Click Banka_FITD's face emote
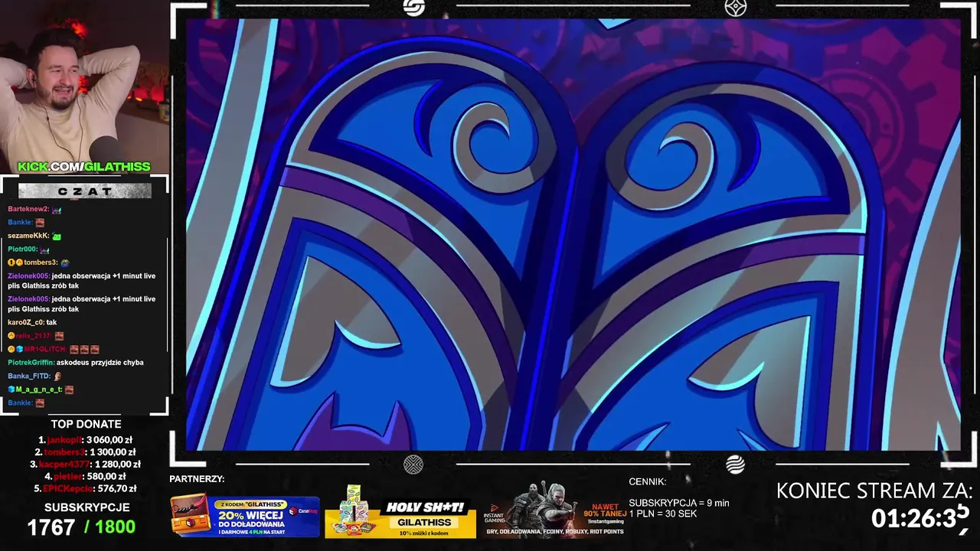 pos(57,376)
